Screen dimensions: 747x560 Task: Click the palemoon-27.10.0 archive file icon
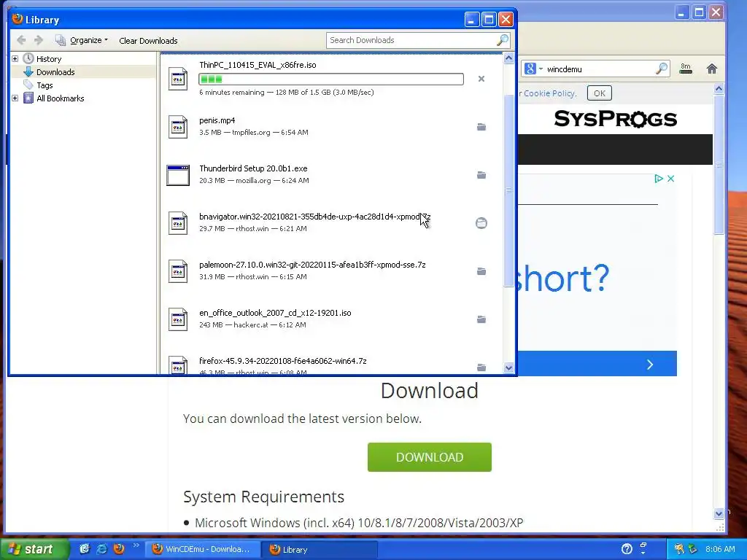coord(178,271)
